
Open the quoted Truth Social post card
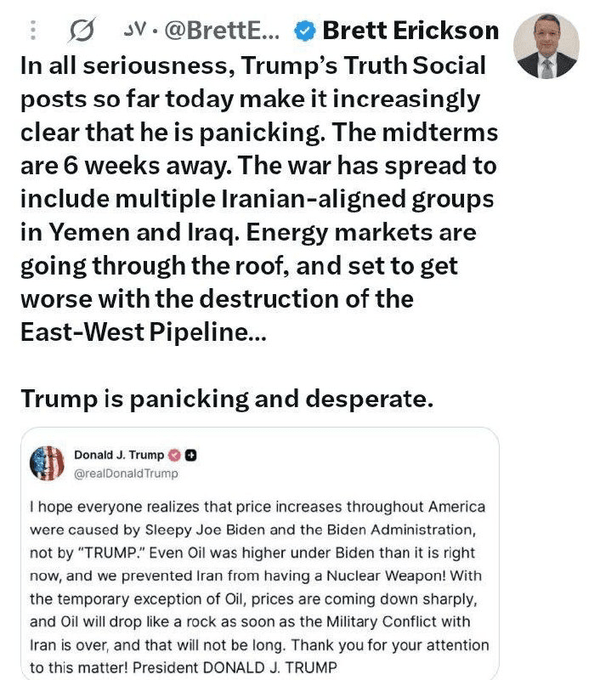click(260, 553)
